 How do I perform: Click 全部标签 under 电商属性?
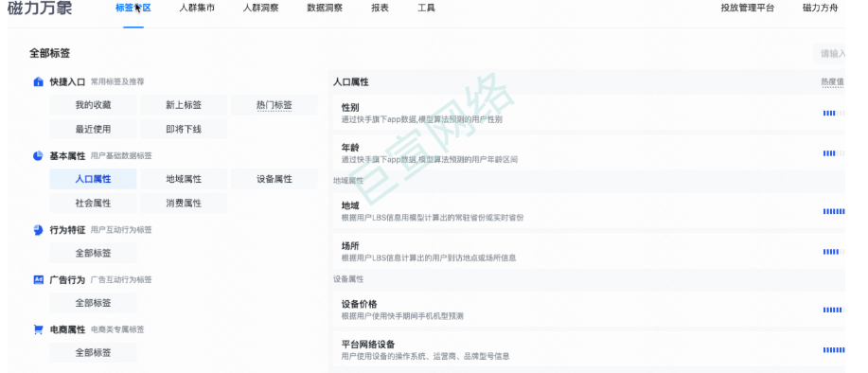[93, 352]
